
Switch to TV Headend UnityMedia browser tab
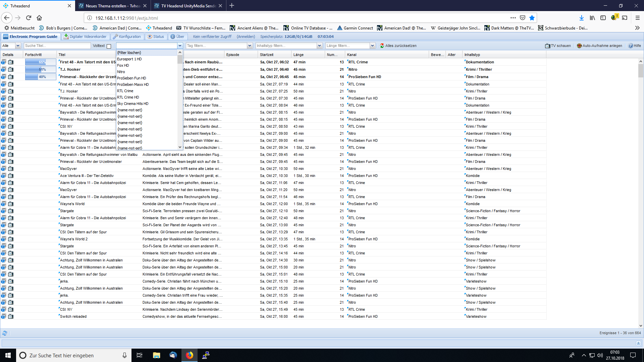188,6
